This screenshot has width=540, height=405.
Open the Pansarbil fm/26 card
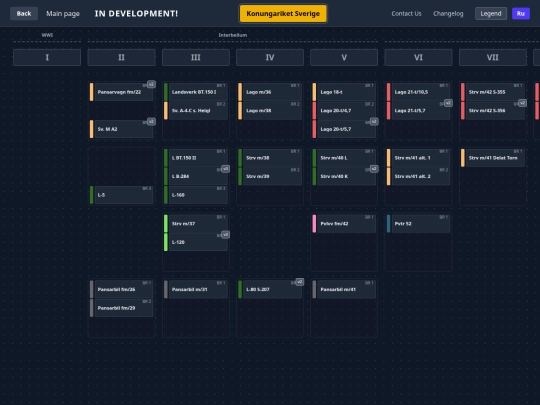coord(122,289)
